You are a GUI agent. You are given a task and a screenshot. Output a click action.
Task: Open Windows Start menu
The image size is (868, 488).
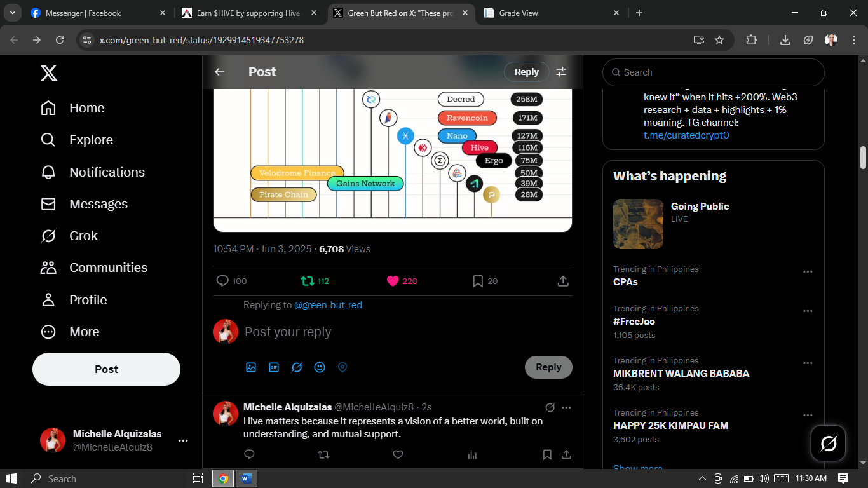[x=11, y=478]
